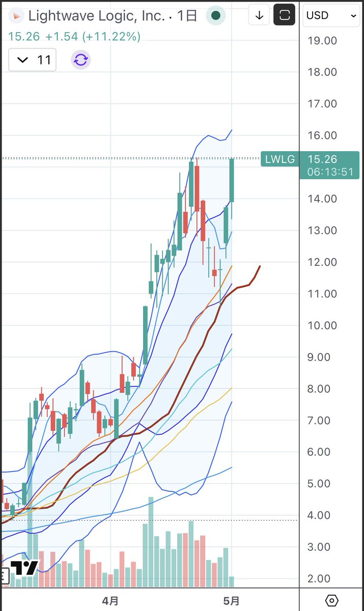Image resolution: width=364 pixels, height=611 pixels.
Task: Expand the 11 indicators legend dropdown
Action: (33, 60)
